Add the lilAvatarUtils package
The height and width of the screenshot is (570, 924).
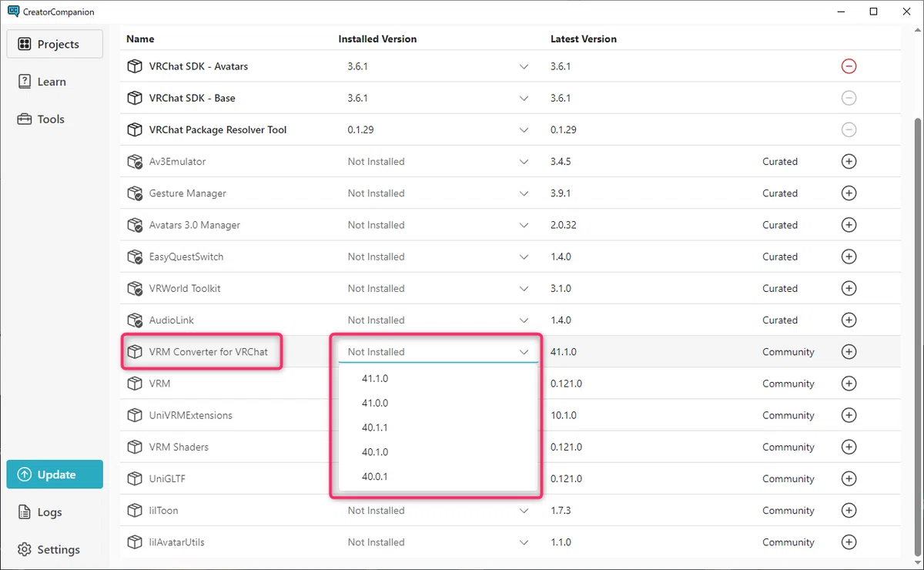click(x=849, y=542)
